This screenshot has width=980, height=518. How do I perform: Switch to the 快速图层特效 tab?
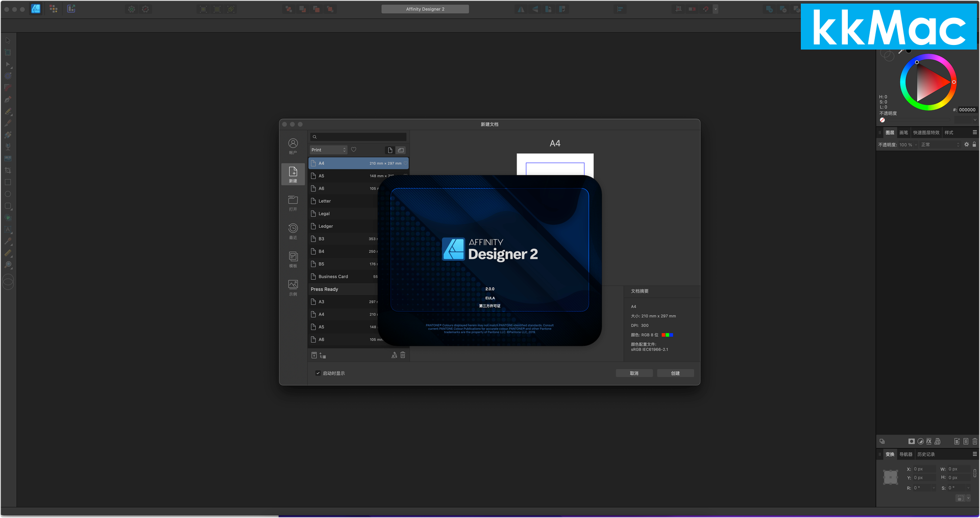coord(926,132)
